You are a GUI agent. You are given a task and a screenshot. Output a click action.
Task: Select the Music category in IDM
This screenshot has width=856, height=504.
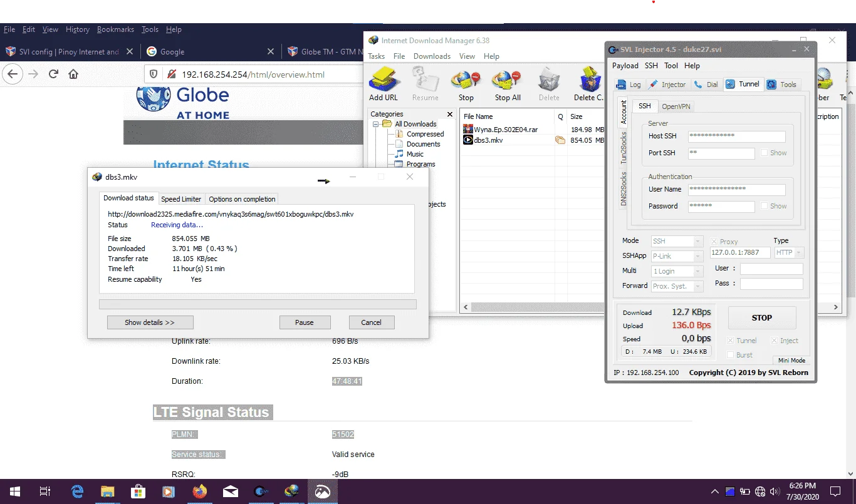[x=415, y=154]
